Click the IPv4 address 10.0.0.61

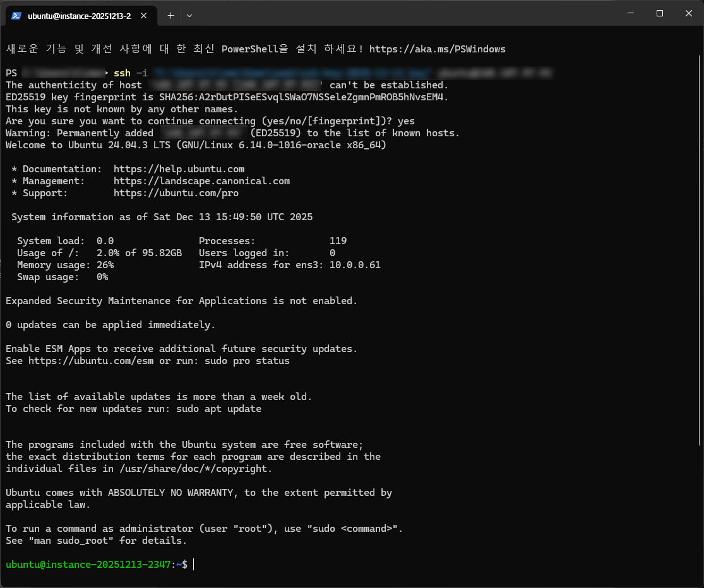tap(355, 265)
